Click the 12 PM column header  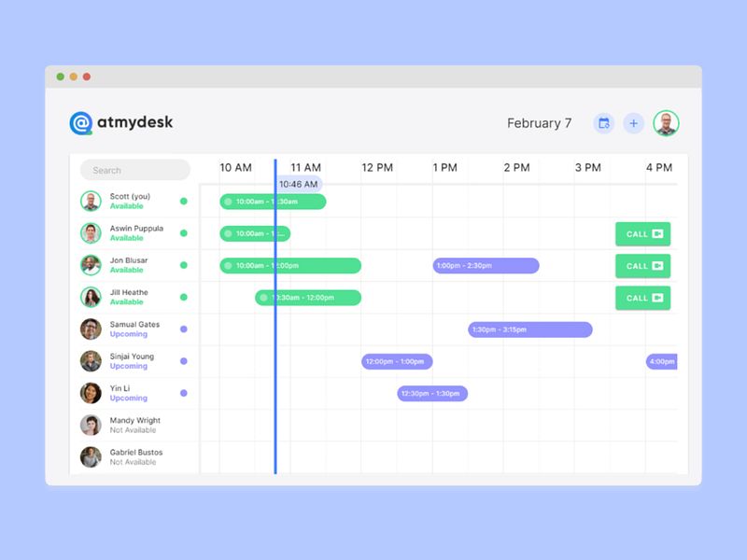[x=377, y=168]
